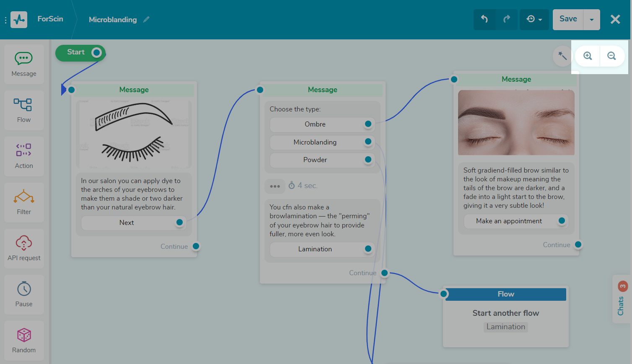Screen dimensions: 632x364
Task: Click the eyebrow photo message input connector
Action: click(x=454, y=79)
